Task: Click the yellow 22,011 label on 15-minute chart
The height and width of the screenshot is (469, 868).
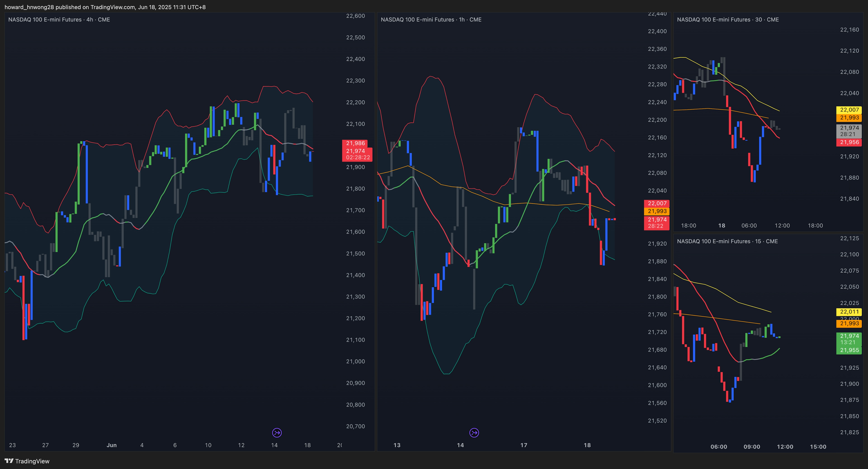Action: tap(849, 312)
